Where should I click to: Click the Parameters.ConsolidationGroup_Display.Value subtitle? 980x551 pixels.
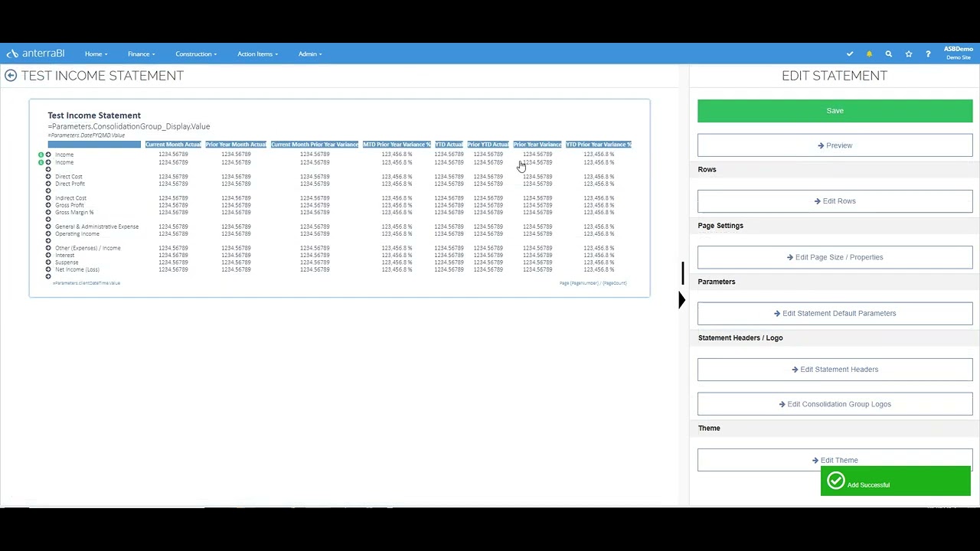(129, 126)
